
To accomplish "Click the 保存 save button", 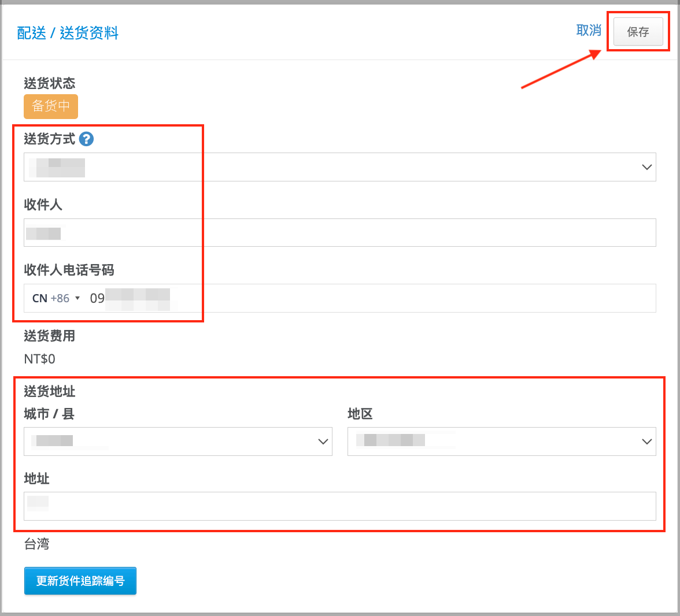I will [638, 32].
